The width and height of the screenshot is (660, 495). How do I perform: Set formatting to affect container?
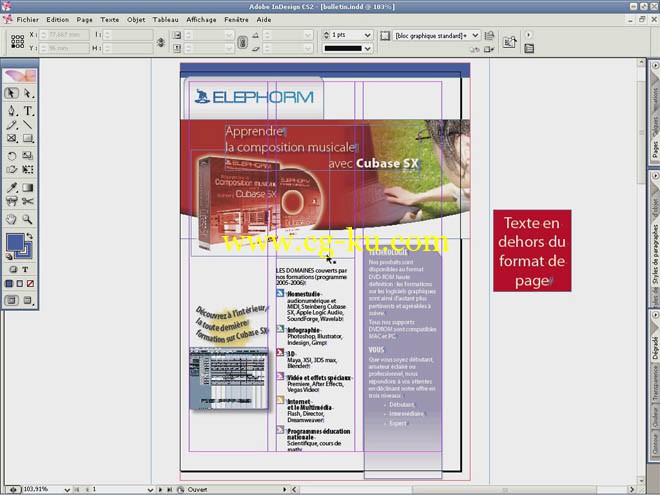13,269
